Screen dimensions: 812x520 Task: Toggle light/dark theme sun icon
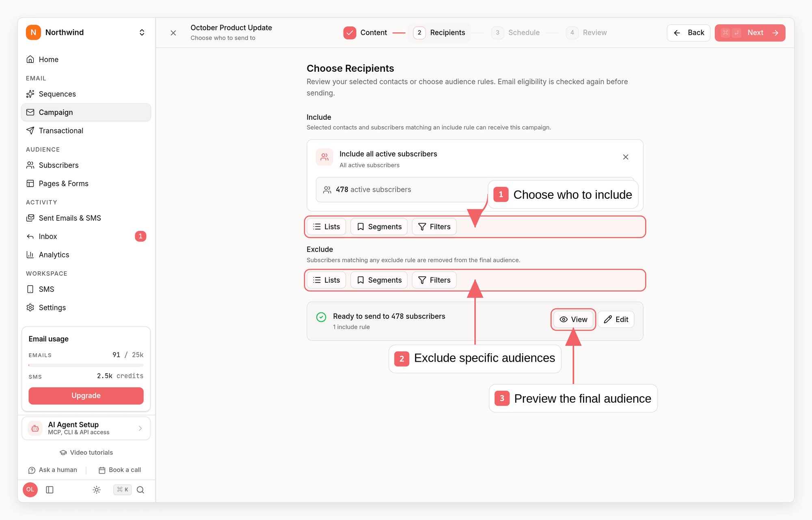click(97, 490)
